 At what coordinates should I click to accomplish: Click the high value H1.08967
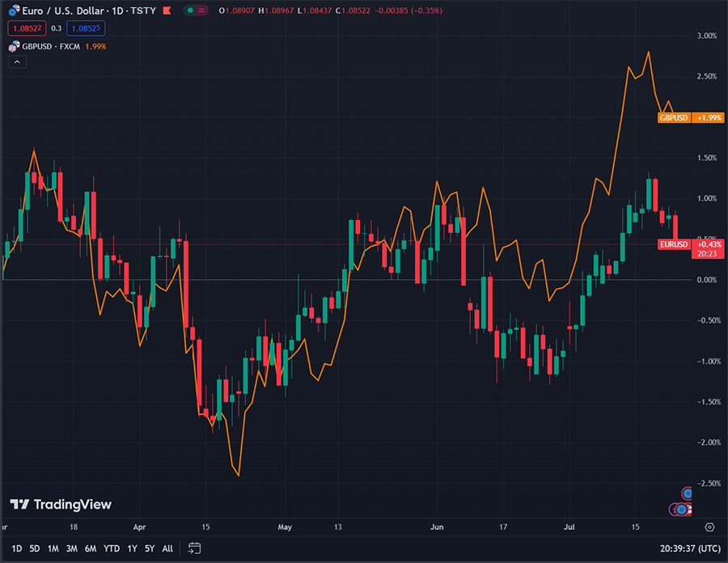[x=277, y=11]
